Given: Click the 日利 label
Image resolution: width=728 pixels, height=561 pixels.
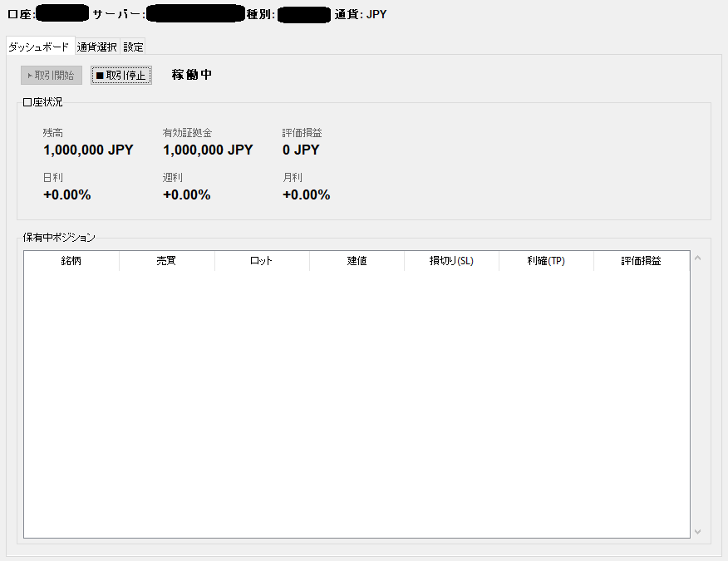Looking at the screenshot, I should pyautogui.click(x=53, y=177).
